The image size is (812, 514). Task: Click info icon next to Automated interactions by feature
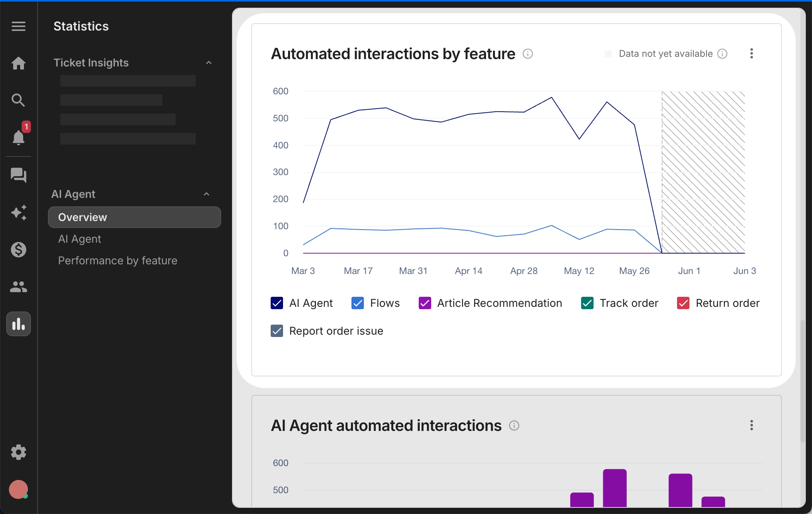[528, 54]
